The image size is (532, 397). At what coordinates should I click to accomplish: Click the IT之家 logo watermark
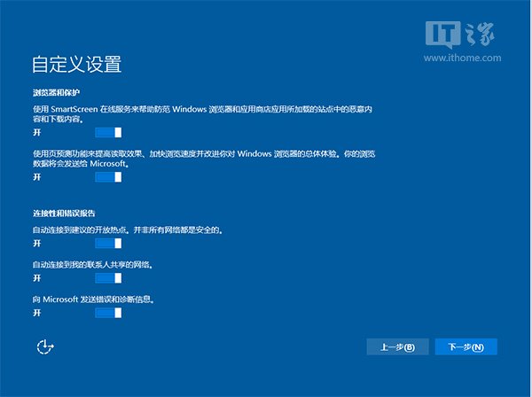click(475, 37)
